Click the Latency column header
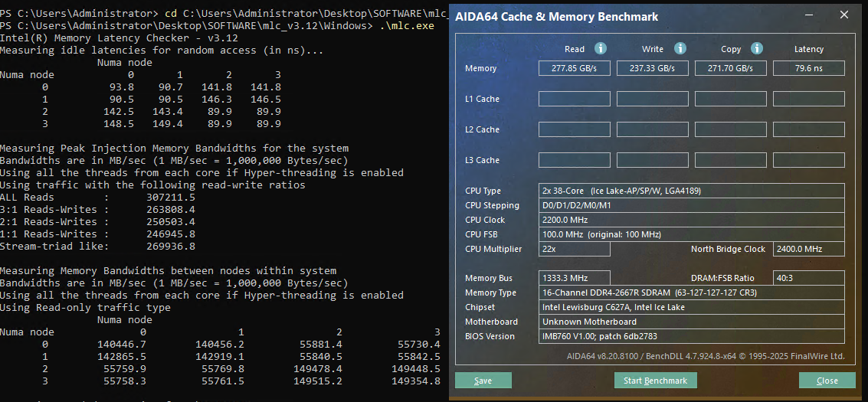868x402 pixels. (809, 49)
